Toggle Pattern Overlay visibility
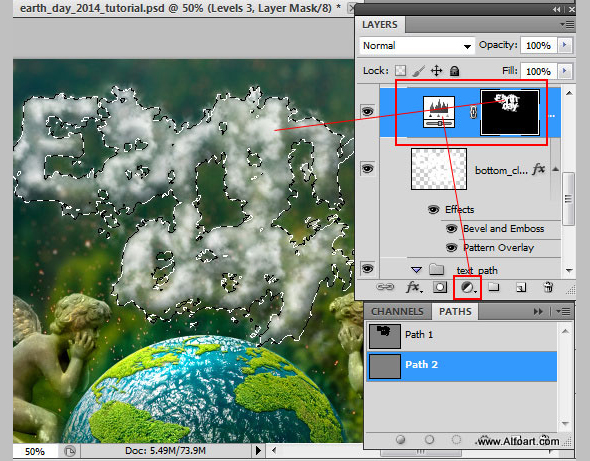 tap(452, 247)
